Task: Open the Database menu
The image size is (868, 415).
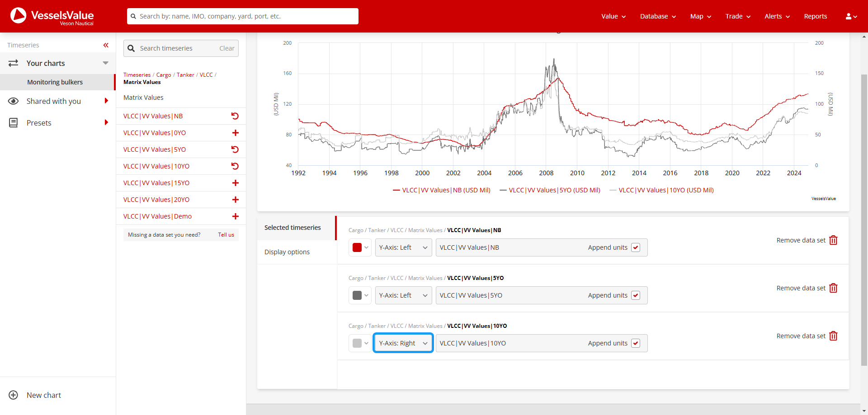Action: click(657, 16)
